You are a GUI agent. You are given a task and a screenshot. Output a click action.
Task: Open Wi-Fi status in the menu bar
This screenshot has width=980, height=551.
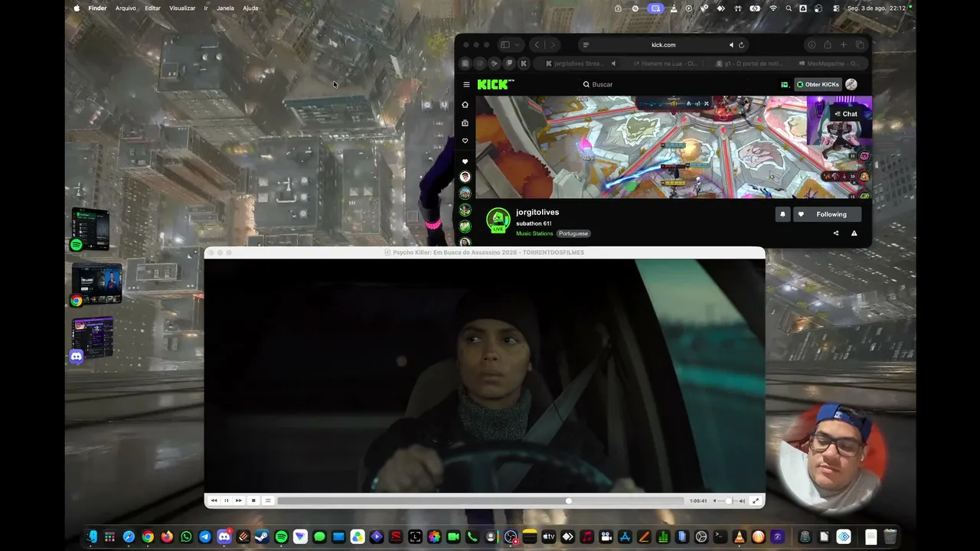point(773,8)
